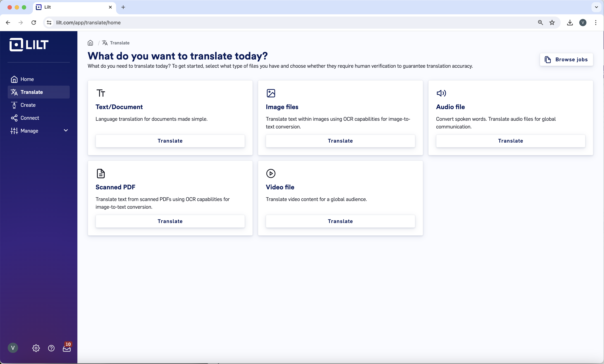This screenshot has height=364, width=604.
Task: Open the tab search dropdown arrow
Action: (x=596, y=7)
